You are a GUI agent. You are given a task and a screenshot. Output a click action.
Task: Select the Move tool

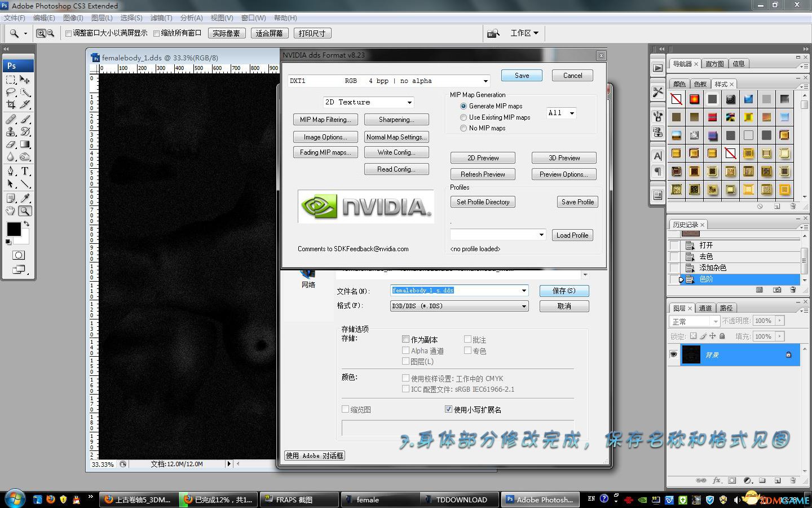point(25,80)
